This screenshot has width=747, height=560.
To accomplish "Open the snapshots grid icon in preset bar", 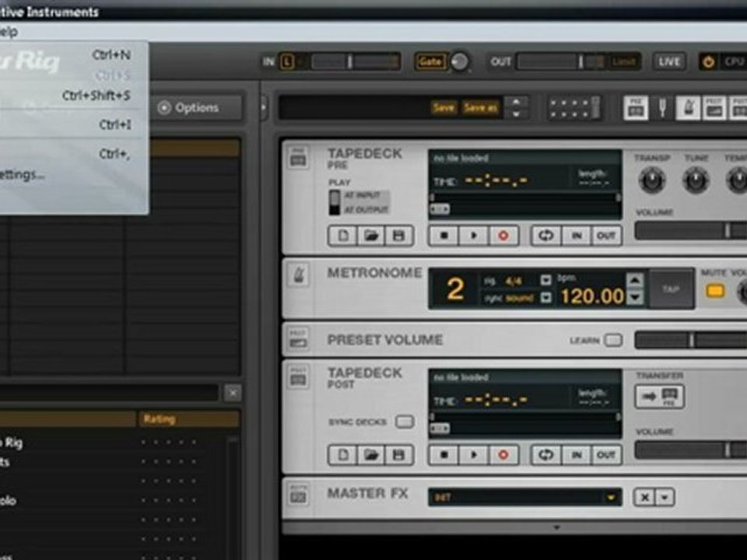I will click(x=573, y=108).
